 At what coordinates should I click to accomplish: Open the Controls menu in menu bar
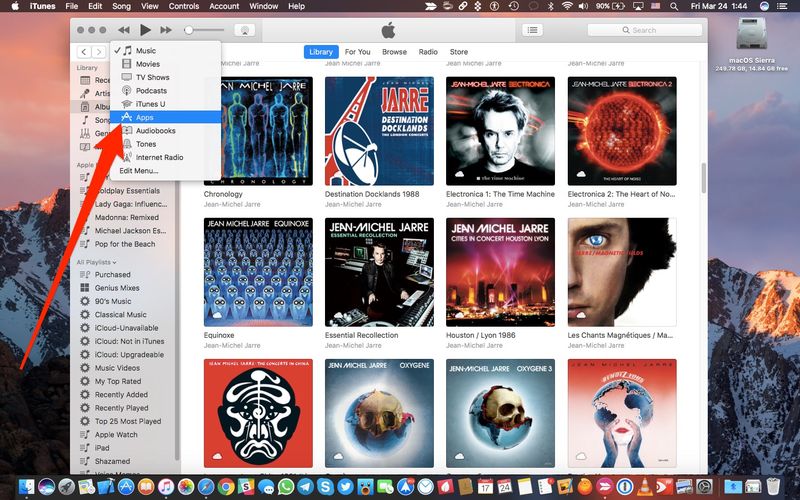(x=184, y=6)
